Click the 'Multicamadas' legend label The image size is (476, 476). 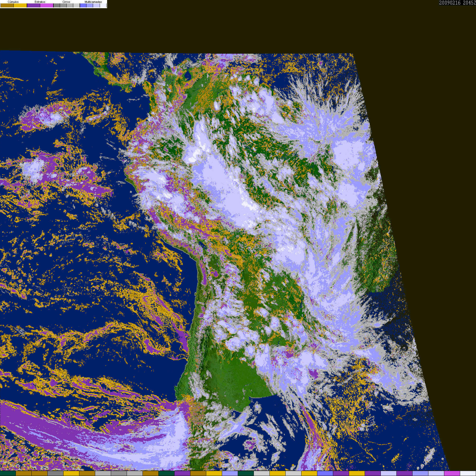(93, 2)
